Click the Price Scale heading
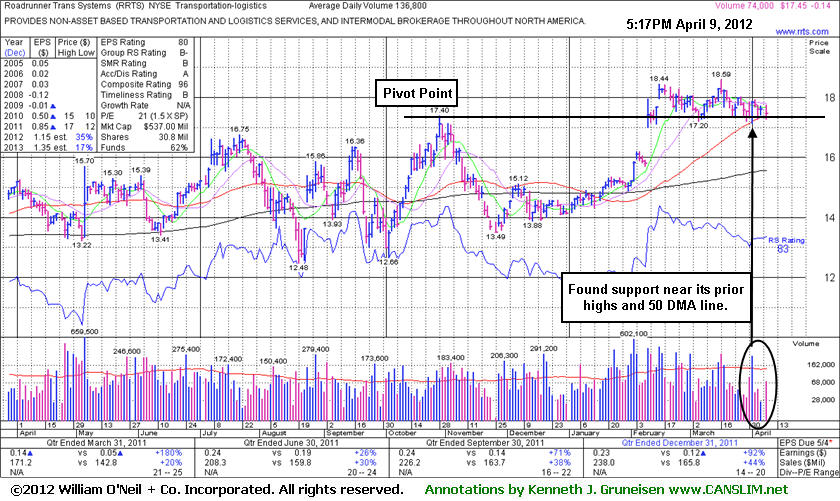This screenshot has width=840, height=501. point(819,47)
